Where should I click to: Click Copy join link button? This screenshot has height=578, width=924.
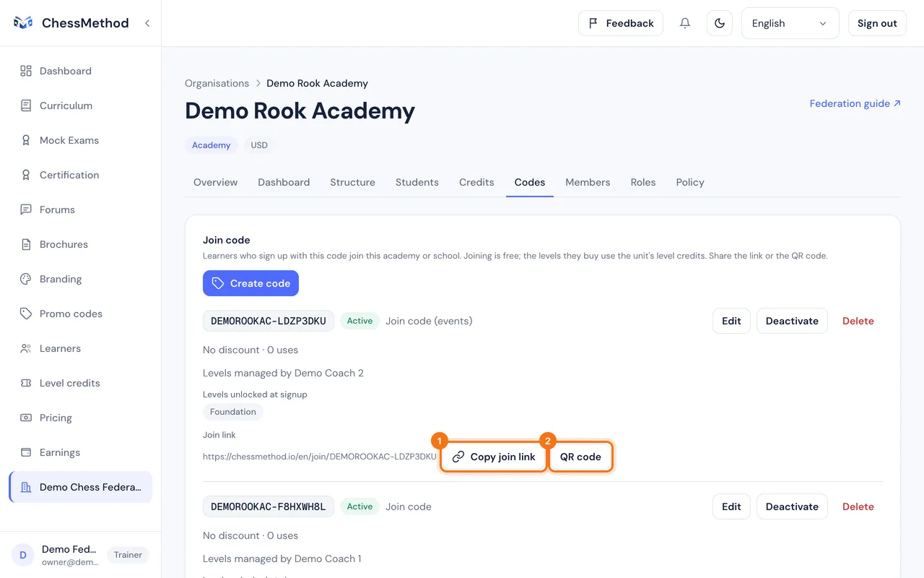[494, 457]
